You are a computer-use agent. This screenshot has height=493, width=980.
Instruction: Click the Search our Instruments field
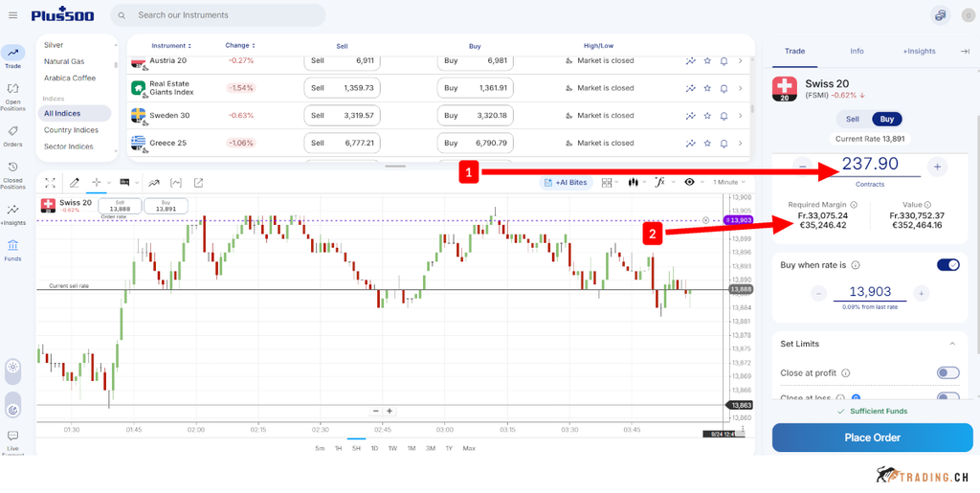pyautogui.click(x=218, y=15)
